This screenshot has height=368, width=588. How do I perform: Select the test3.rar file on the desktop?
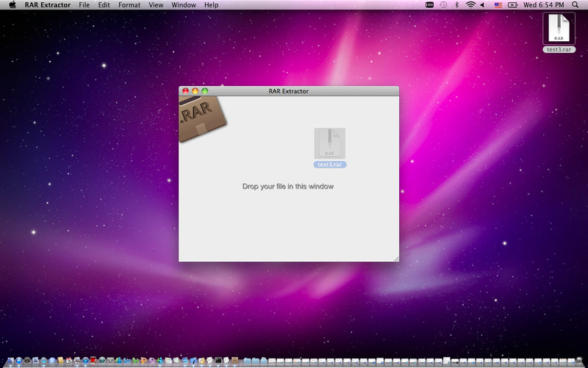(x=559, y=28)
